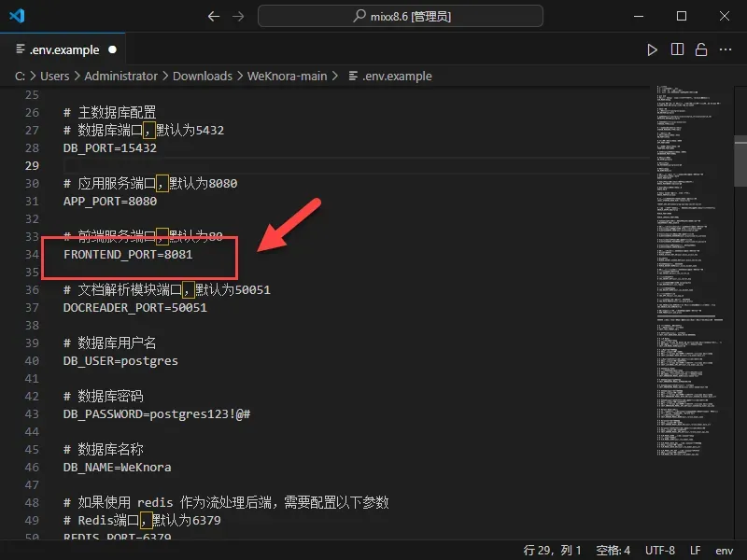Open the editor More Actions menu
Viewport: 747px width, 560px height.
tap(725, 49)
